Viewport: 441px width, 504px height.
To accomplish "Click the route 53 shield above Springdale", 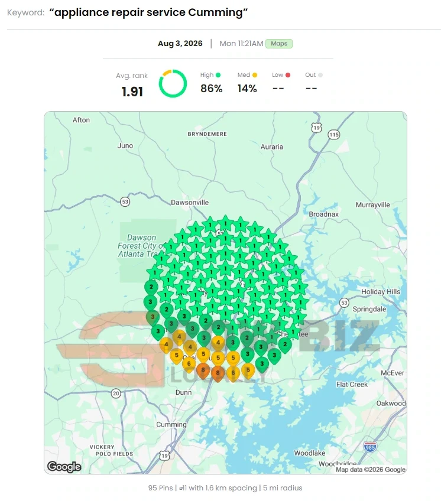I will [344, 303].
